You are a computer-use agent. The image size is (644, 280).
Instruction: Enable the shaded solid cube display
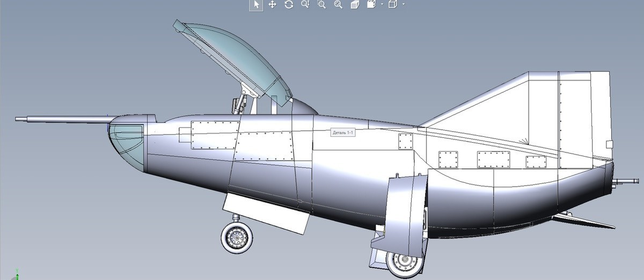point(354,5)
